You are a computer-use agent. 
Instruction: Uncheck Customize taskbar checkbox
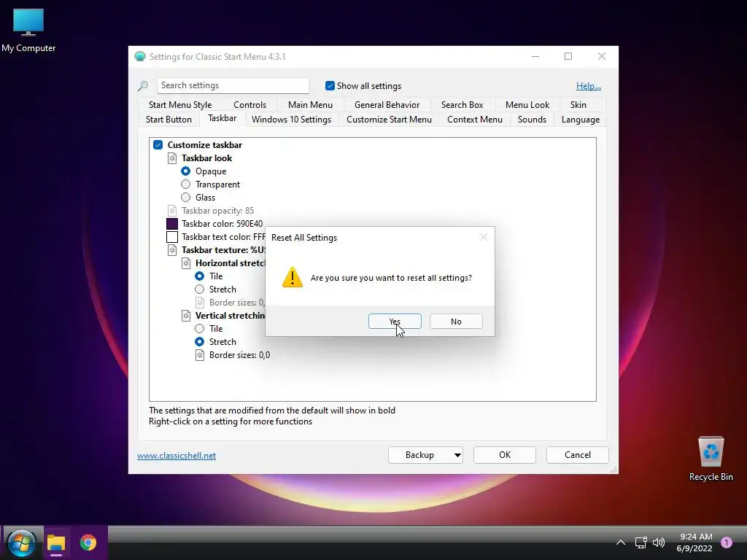(158, 145)
